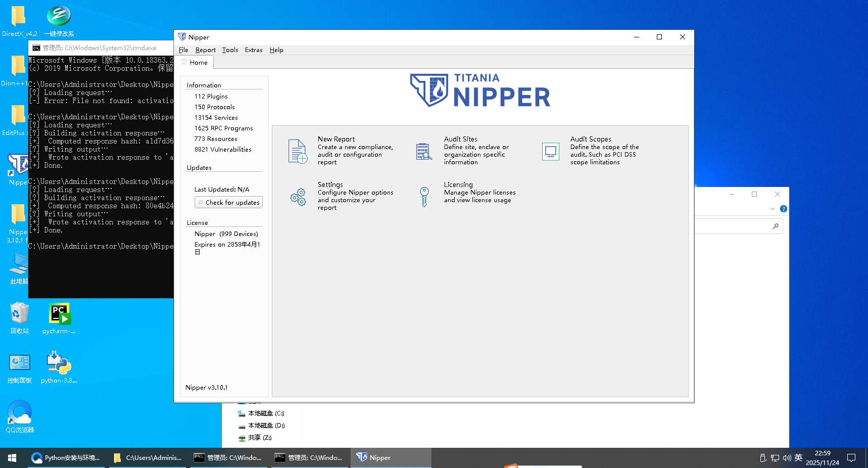
Task: Open the Report menu
Action: [x=205, y=50]
